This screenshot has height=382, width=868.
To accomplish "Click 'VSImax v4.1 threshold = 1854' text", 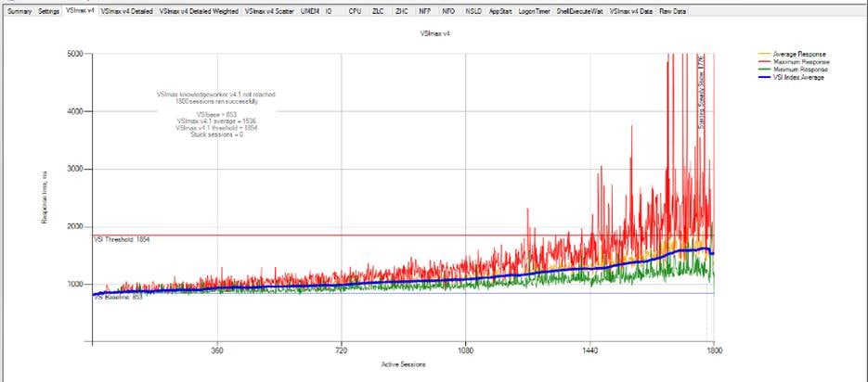I will point(216,128).
